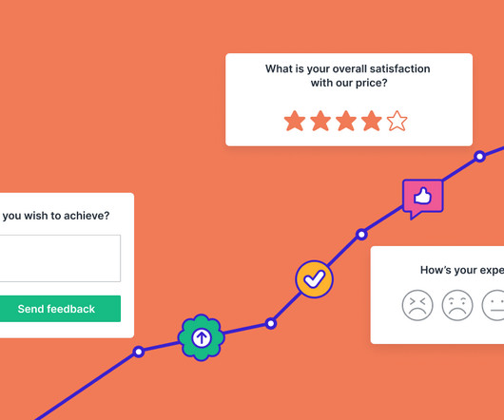
Task: Select the neutral face emoji rating
Action: click(494, 305)
